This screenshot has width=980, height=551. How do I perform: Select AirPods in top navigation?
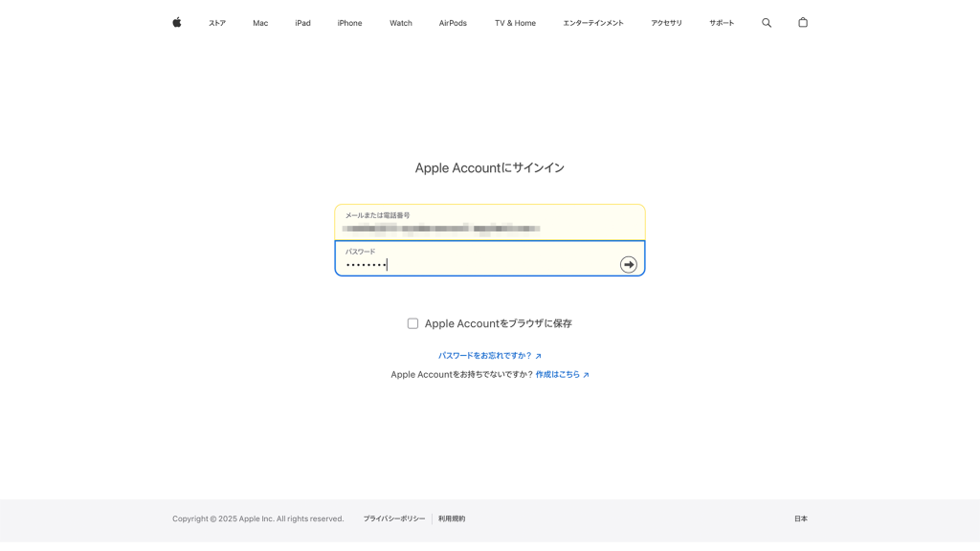(453, 23)
